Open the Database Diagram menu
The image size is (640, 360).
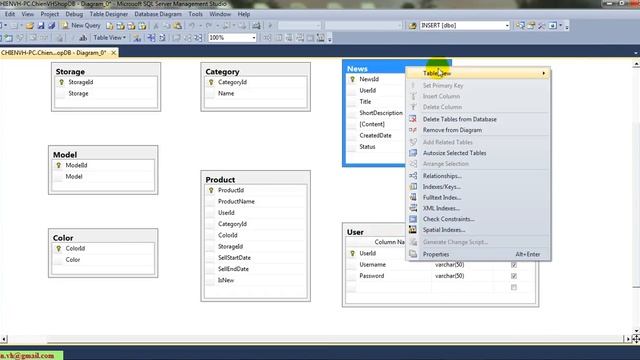(158, 14)
